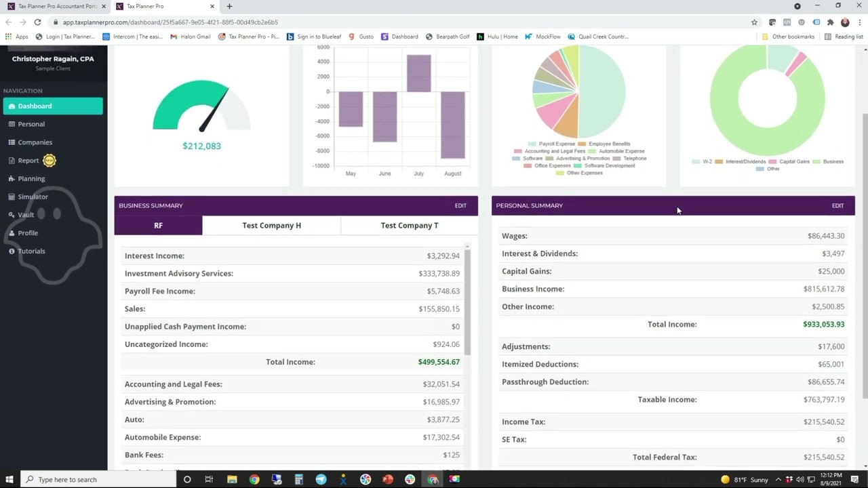
Task: Open a new browser tab
Action: pyautogui.click(x=229, y=6)
